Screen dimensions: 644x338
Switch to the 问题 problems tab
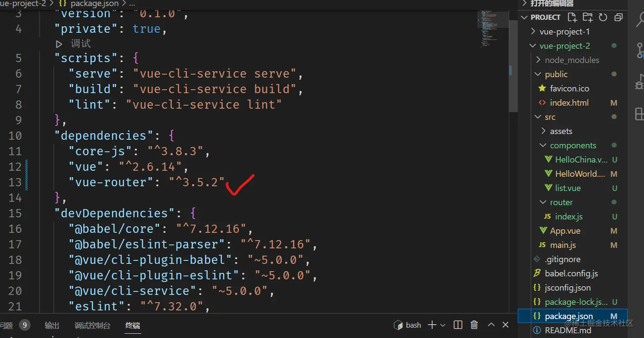(x=6, y=325)
